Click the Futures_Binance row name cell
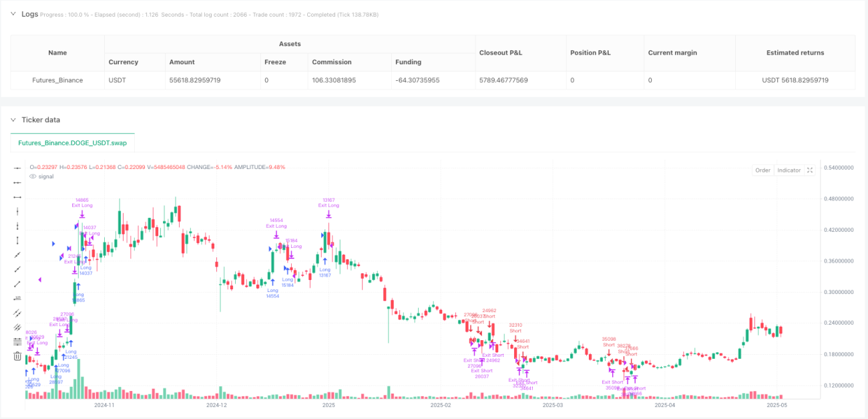Viewport: 868px width, 419px height. 57,80
